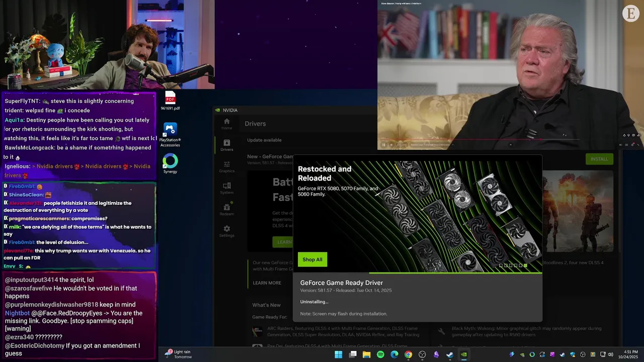Open the Windows Start menu
The image size is (644, 362).
pos(339,354)
